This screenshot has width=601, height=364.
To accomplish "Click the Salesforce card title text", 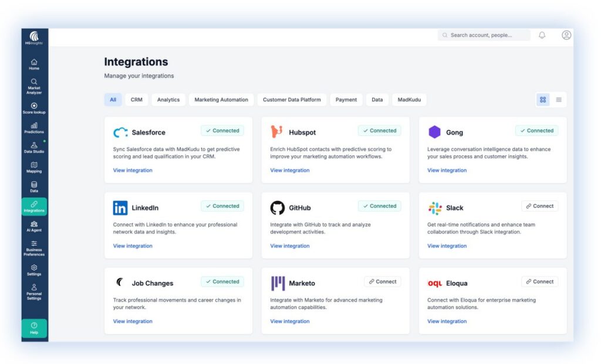I will click(x=148, y=132).
